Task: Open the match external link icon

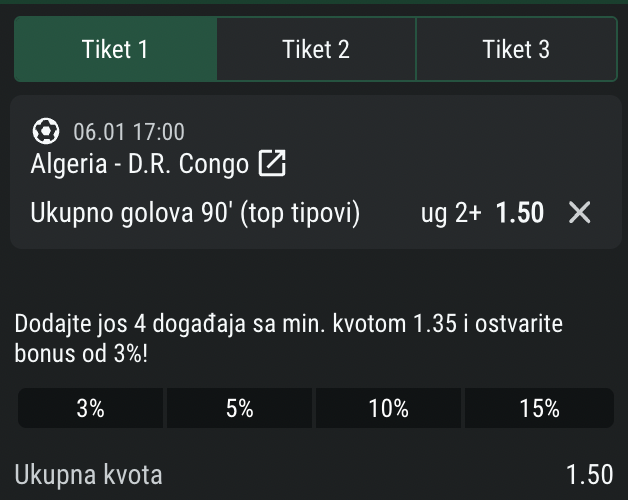Action: pos(272,163)
